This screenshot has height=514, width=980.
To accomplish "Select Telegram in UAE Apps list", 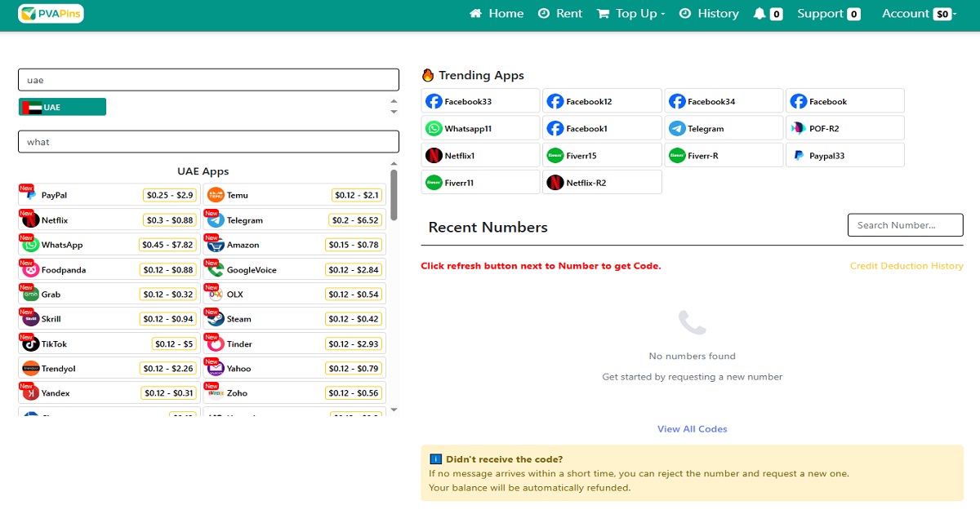I will tap(295, 220).
